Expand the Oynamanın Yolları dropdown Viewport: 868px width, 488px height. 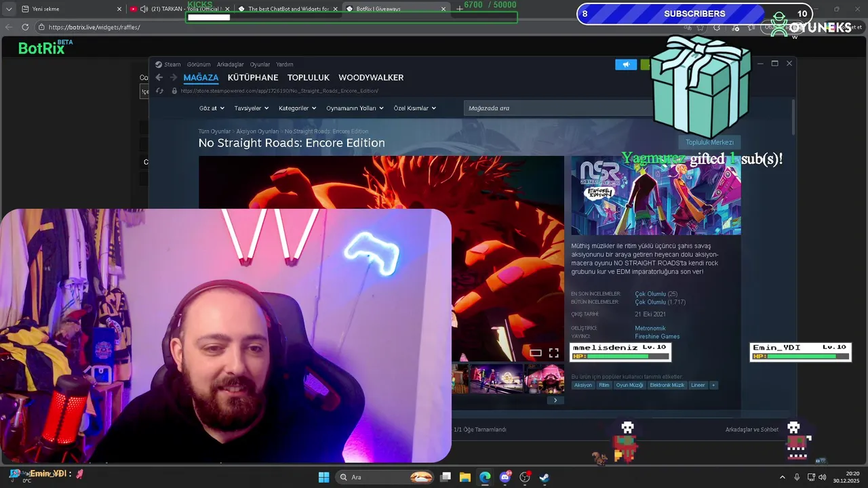(x=355, y=108)
